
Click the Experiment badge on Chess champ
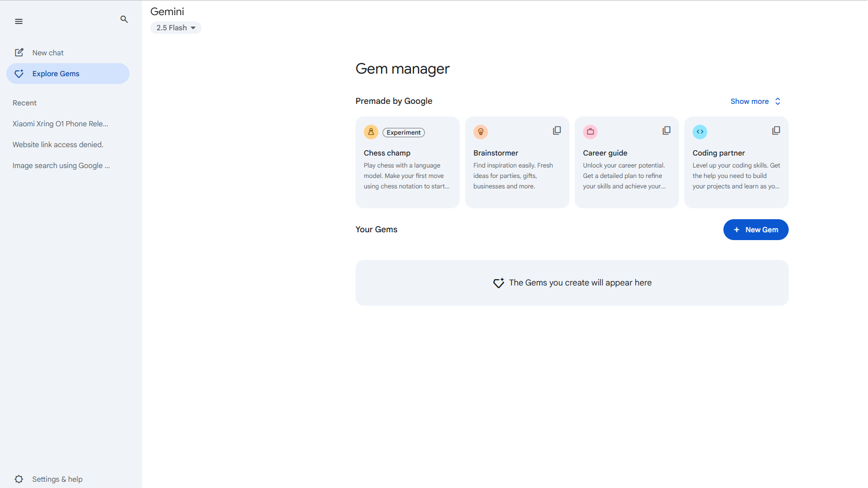[403, 133]
